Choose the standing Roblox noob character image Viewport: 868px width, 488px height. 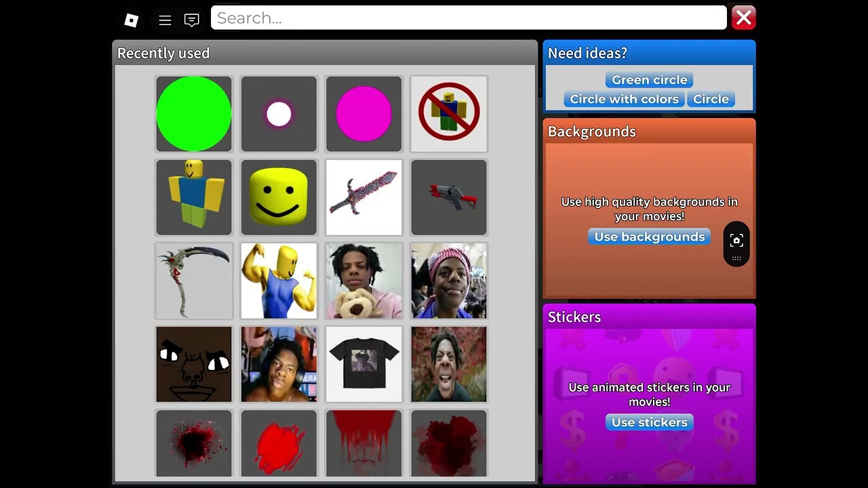194,197
